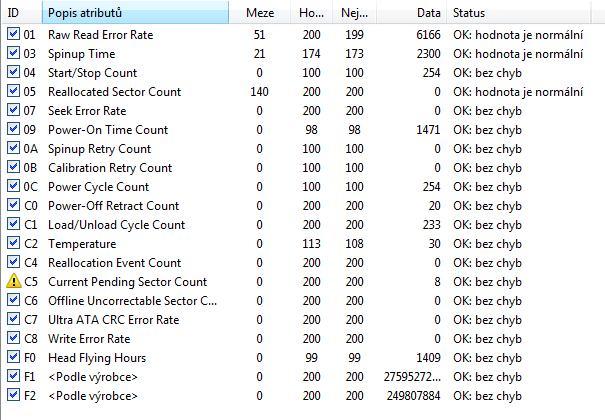Toggle checkbox for Head Flying Hours
The image size is (605, 420).
pyautogui.click(x=13, y=356)
